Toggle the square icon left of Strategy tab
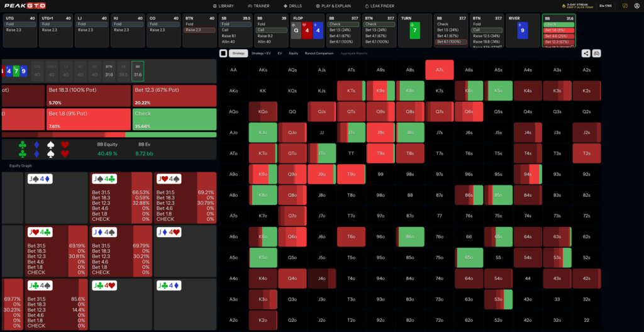Image resolution: width=644 pixels, height=332 pixels. pyautogui.click(x=223, y=53)
